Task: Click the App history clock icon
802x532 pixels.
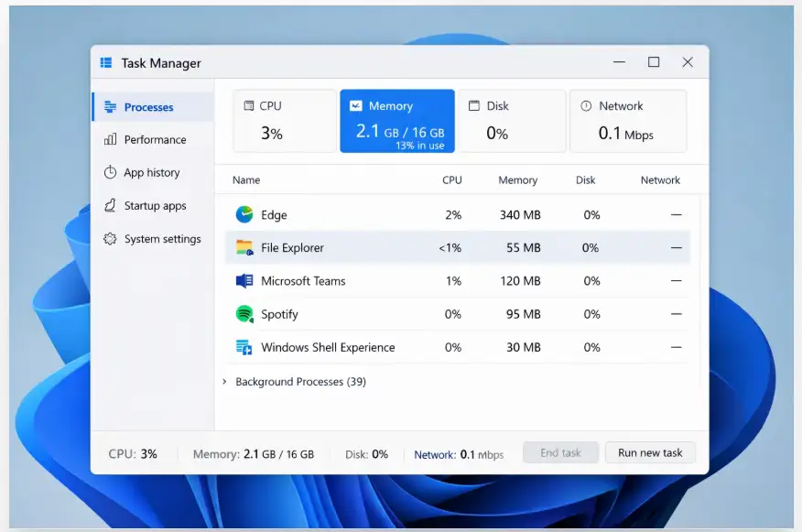Action: pos(111,172)
